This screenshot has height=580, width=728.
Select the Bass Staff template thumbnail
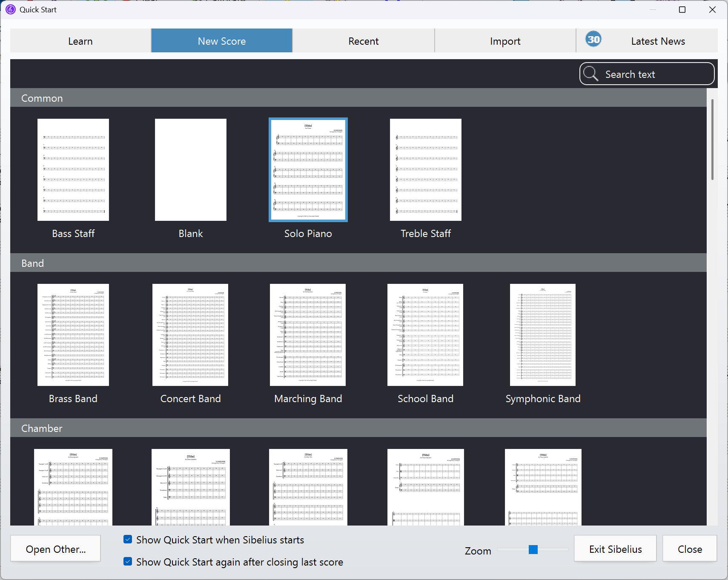point(73,170)
